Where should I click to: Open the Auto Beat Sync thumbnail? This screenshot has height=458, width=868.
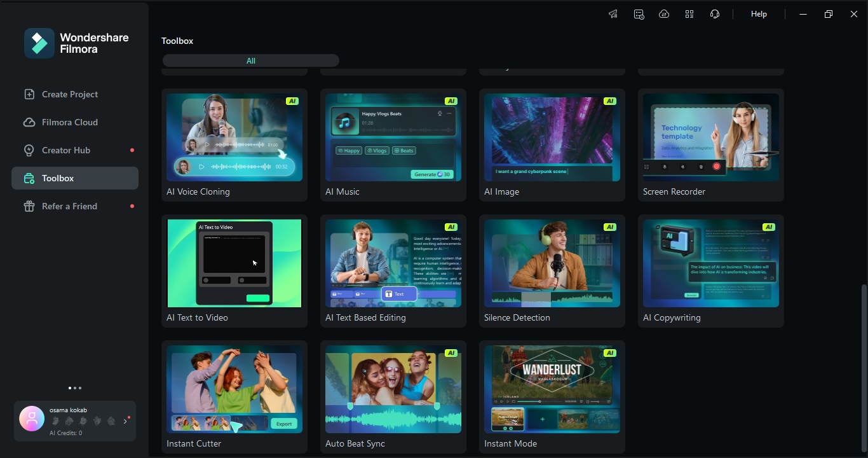coord(393,389)
